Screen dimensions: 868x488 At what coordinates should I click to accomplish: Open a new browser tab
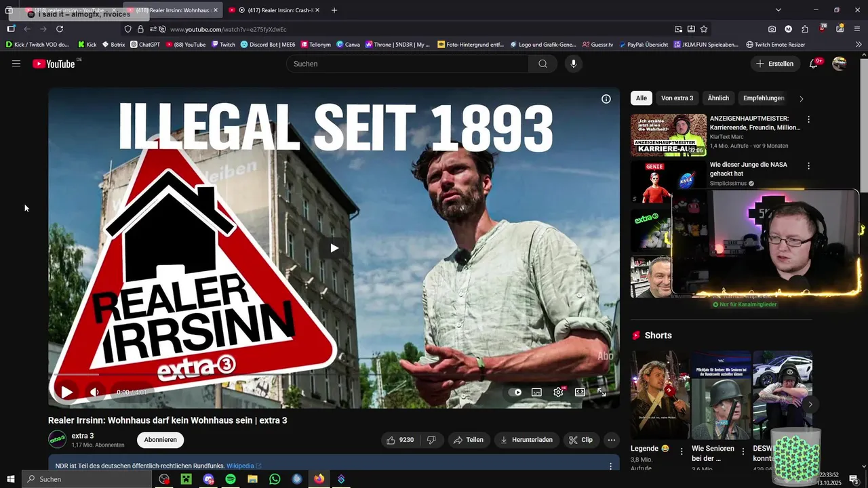pyautogui.click(x=334, y=10)
